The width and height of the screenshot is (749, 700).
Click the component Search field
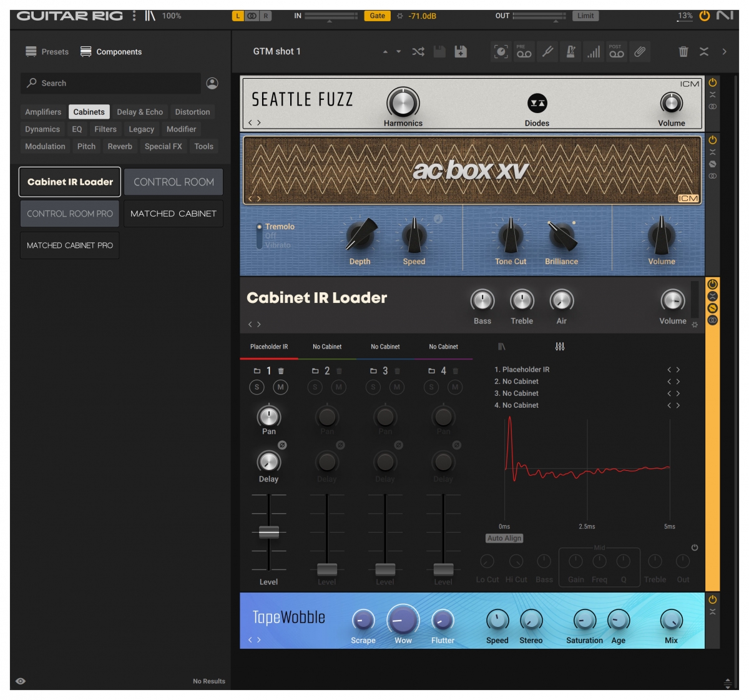tap(110, 83)
